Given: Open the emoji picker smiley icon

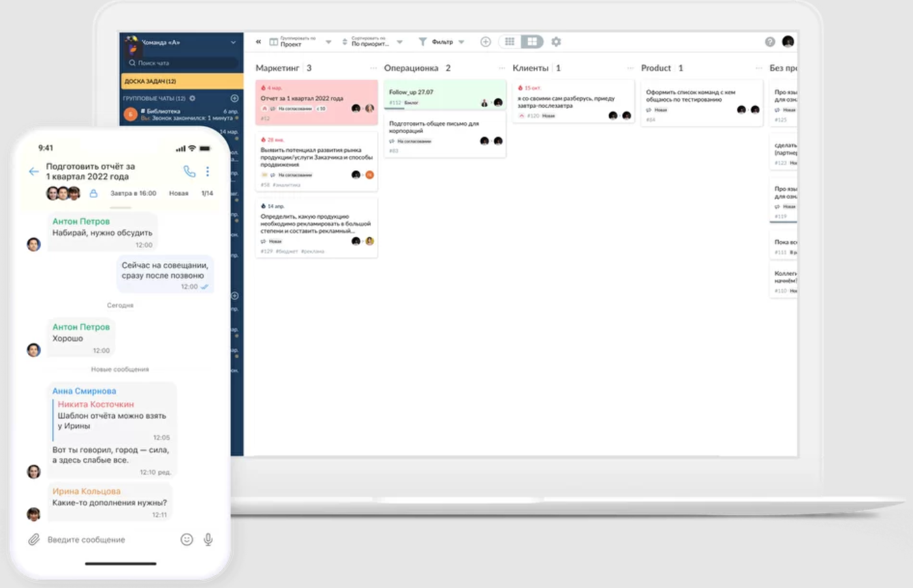Looking at the screenshot, I should coord(187,540).
